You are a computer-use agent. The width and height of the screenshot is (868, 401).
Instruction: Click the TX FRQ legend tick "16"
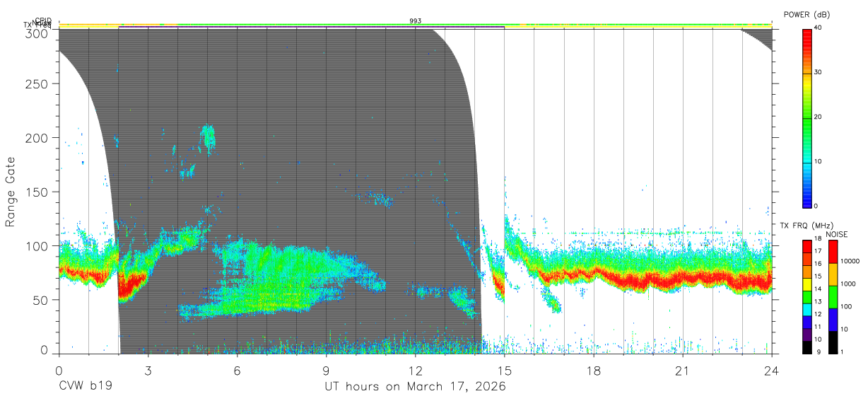tap(819, 264)
